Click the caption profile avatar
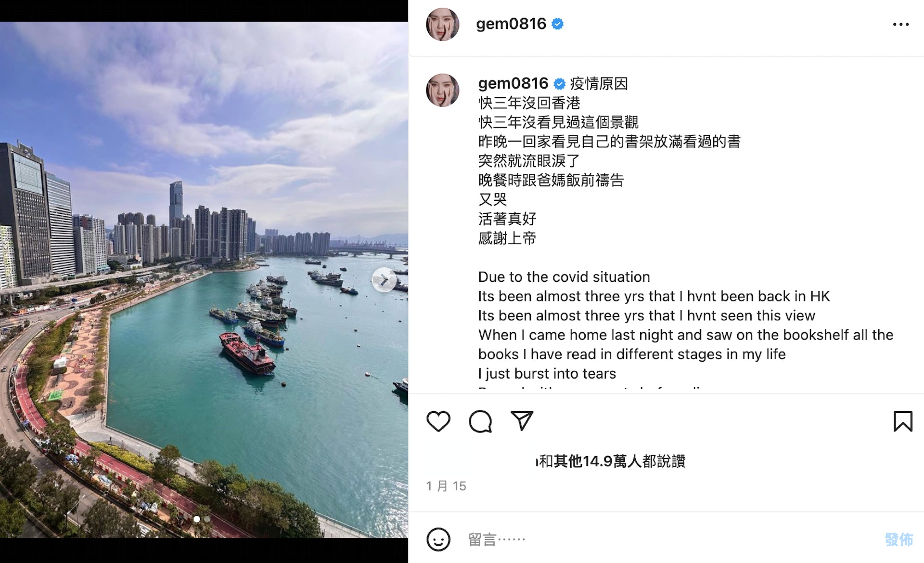Screen dimensions: 924x563 coord(443,90)
